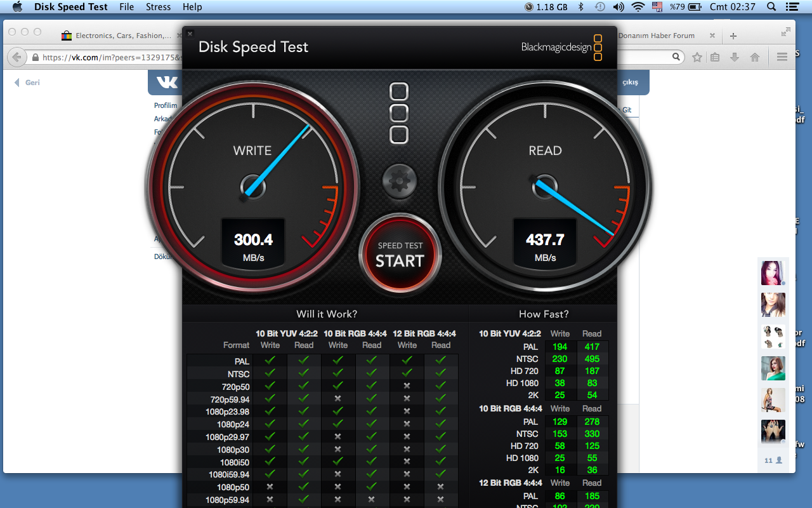
Task: Open the File menu
Action: (x=127, y=7)
